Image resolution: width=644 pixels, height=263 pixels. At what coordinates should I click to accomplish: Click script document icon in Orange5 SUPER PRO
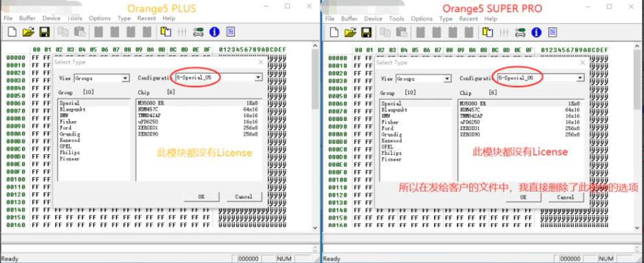(552, 32)
